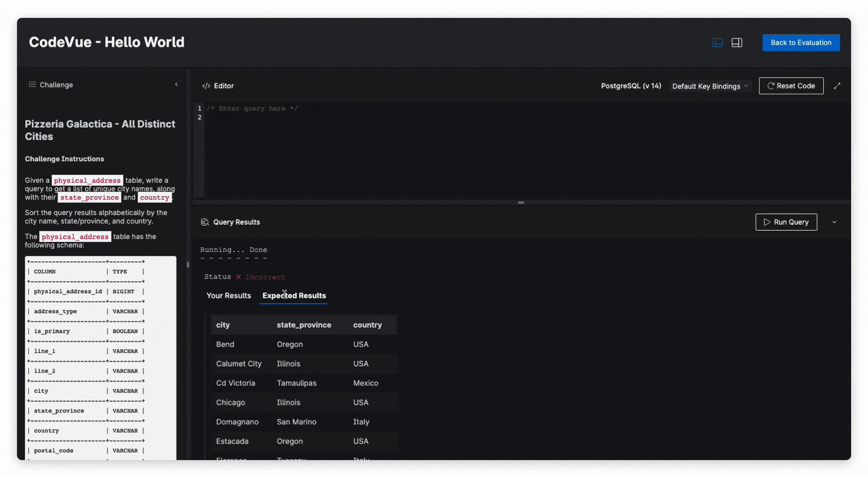Open the chevron next to Run Query

pos(834,222)
